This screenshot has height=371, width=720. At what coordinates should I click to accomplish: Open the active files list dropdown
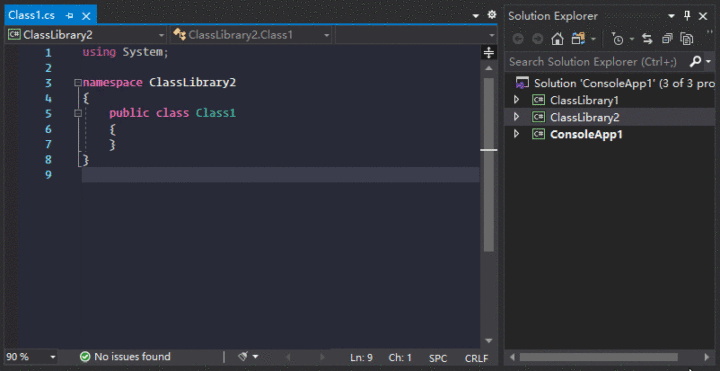[x=476, y=16]
